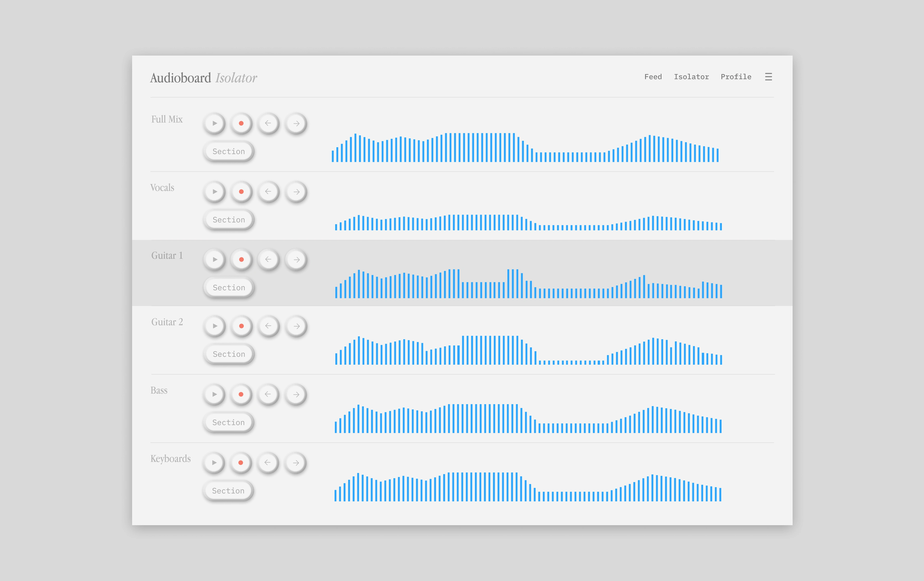This screenshot has width=924, height=581.
Task: Click the Full Mix waveform
Action: (525, 147)
